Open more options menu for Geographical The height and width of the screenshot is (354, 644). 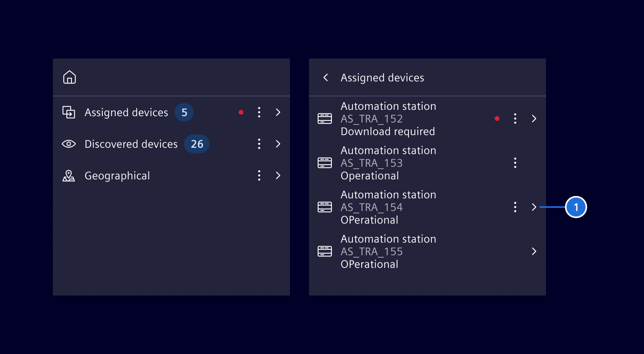coord(259,175)
